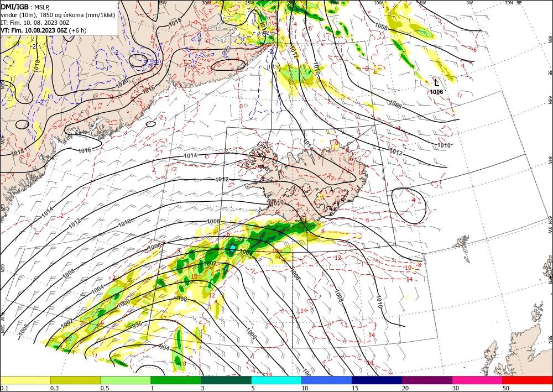This screenshot has height=392, width=553.
Task: Choose the pink 30–50 legend colour band
Action: tap(478, 380)
